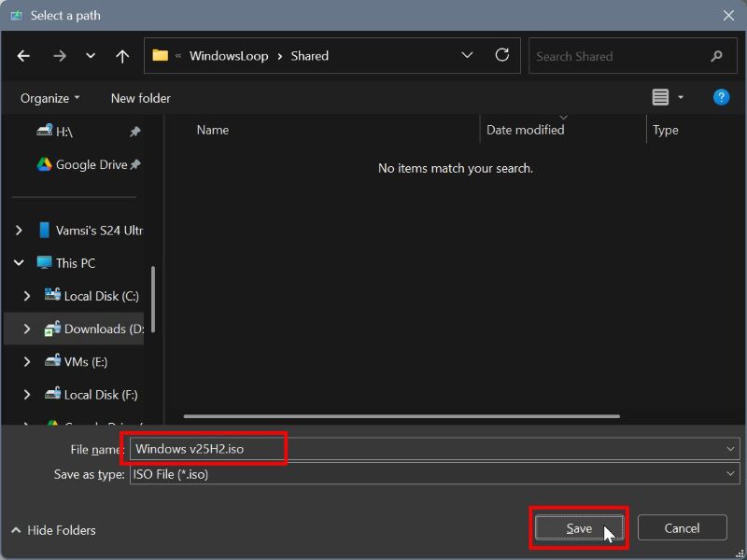Image resolution: width=747 pixels, height=560 pixels.
Task: Close the Select a path dialog
Action: pyautogui.click(x=728, y=15)
